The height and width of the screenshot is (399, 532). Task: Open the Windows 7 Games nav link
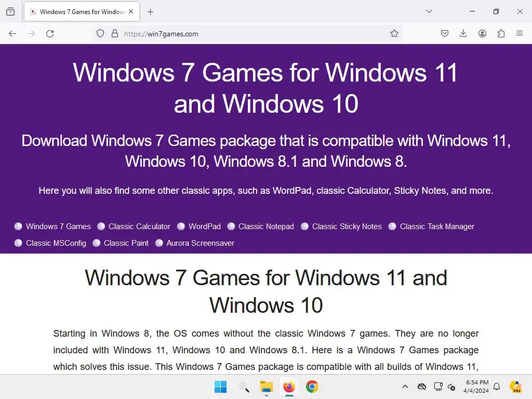[x=58, y=227]
